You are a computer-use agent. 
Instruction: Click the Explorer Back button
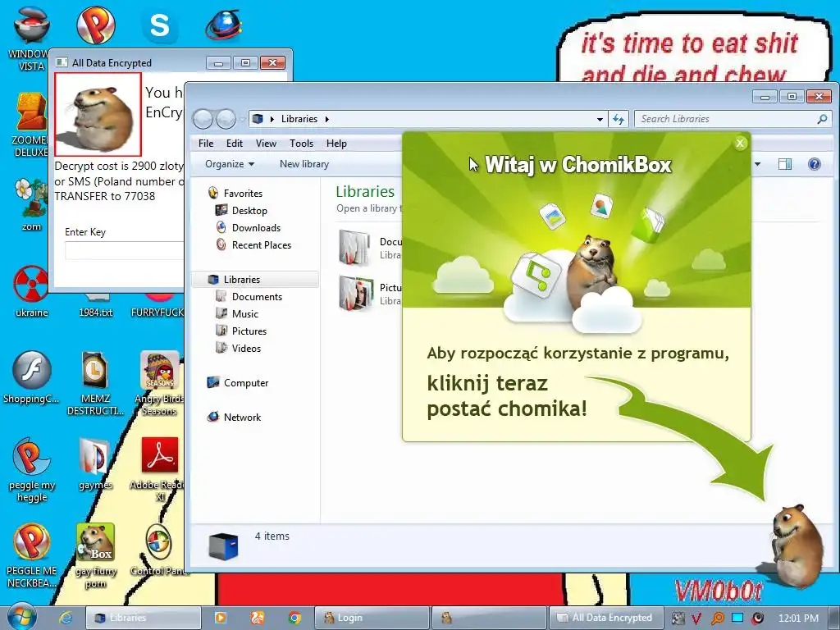[x=203, y=119]
